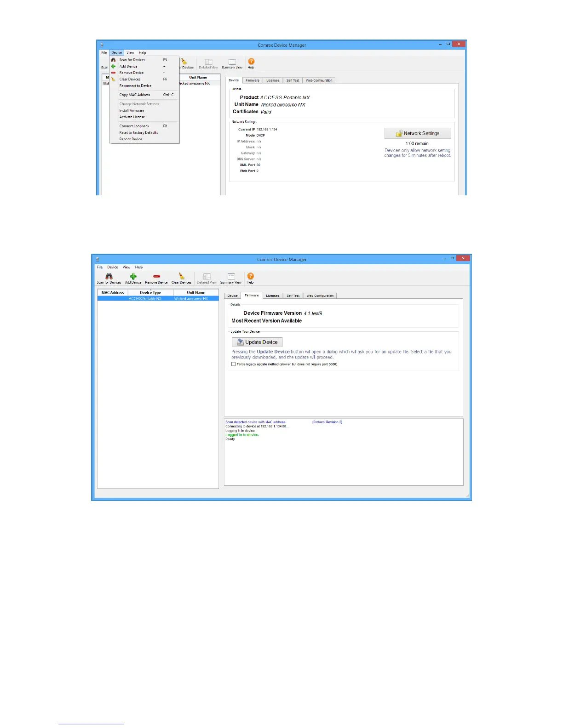
Task: Open Device menu in lower window
Action: coord(113,267)
